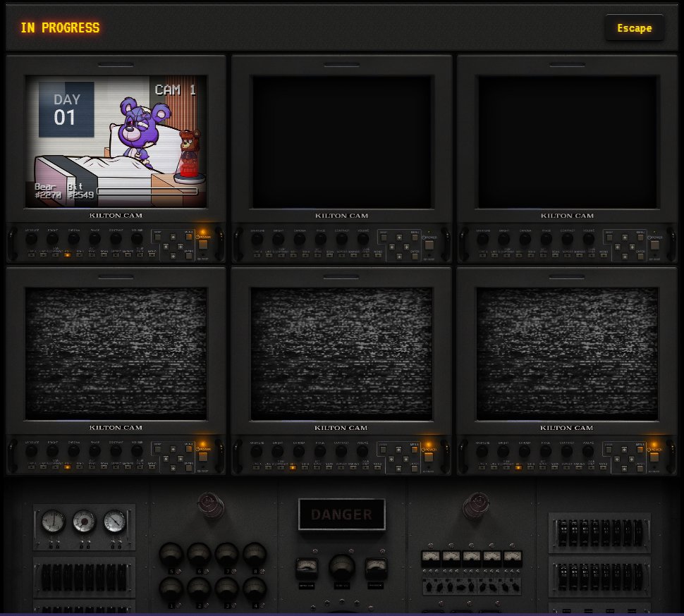Screen dimensions: 684x616
Task: Click the up arrow on bottom-middle monitor
Action: 398,448
